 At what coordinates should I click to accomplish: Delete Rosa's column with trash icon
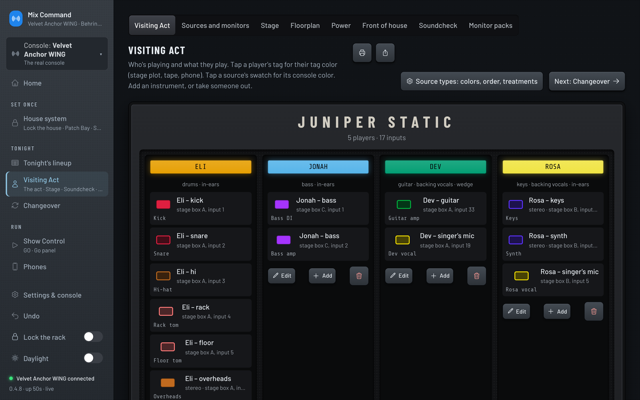[x=593, y=311]
